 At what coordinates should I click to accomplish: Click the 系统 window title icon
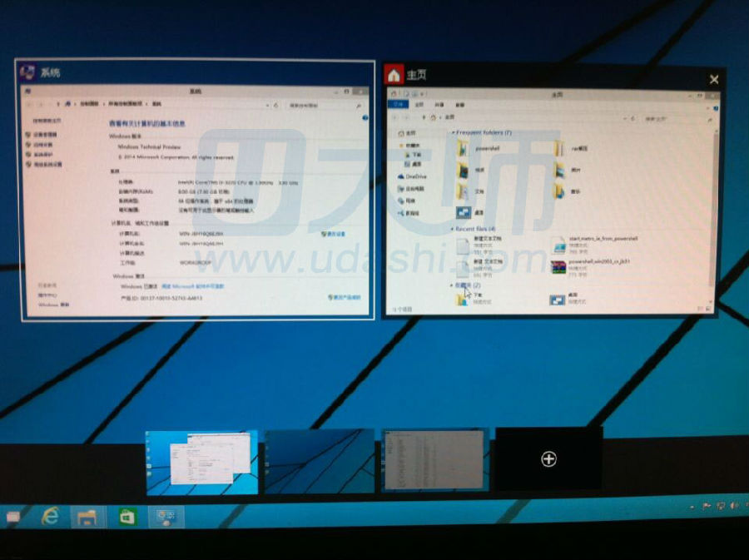coord(27,72)
